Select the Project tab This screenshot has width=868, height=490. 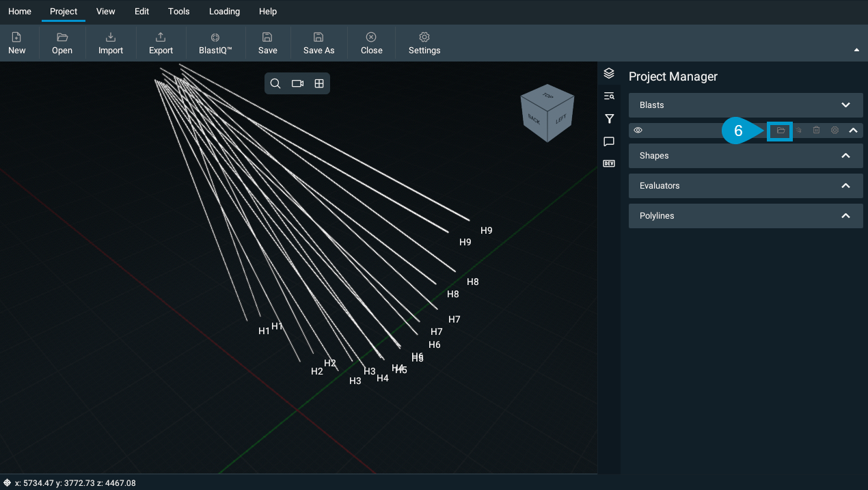[x=64, y=11]
